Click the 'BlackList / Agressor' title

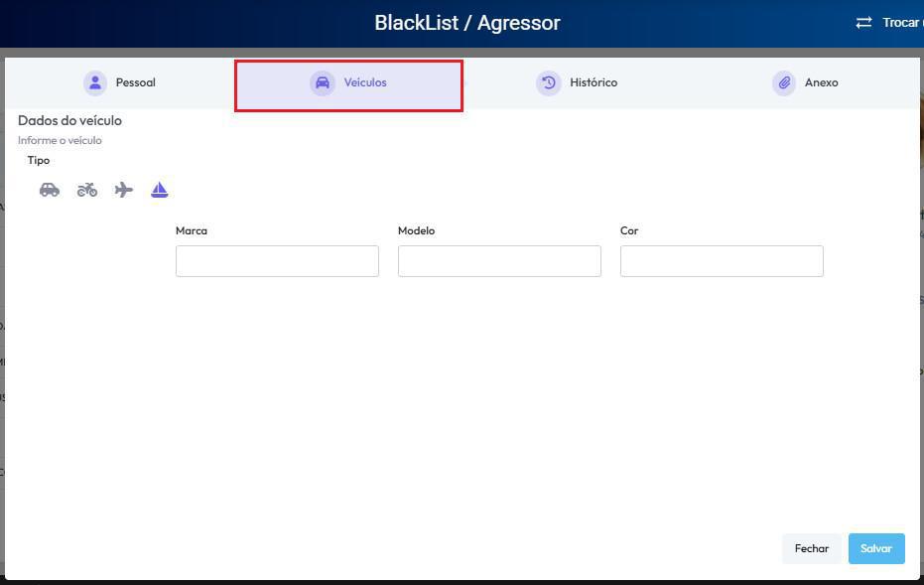tap(467, 23)
